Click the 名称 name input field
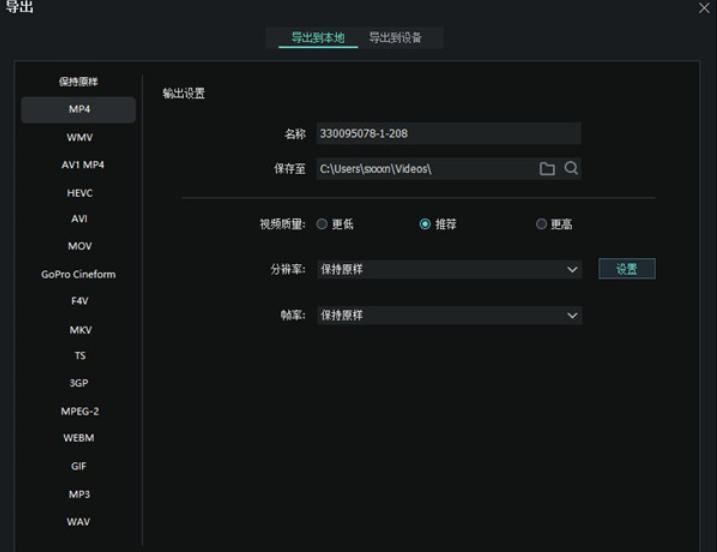This screenshot has height=552, width=717. pyautogui.click(x=449, y=134)
